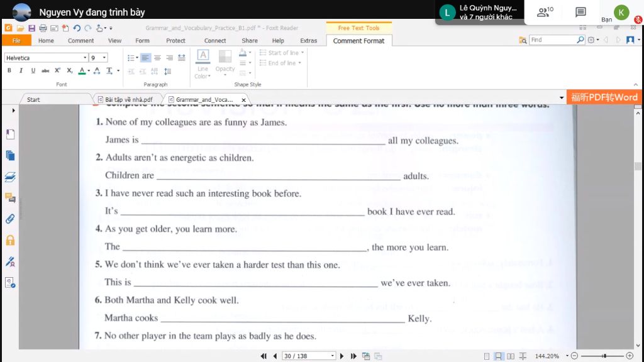
Task: Go to the last page
Action: (x=353, y=356)
